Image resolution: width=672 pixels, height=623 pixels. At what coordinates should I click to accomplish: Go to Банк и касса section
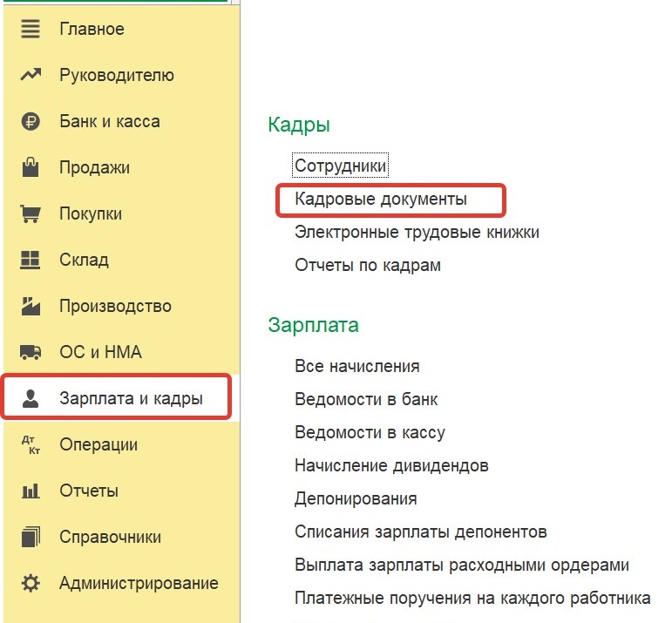click(x=110, y=121)
